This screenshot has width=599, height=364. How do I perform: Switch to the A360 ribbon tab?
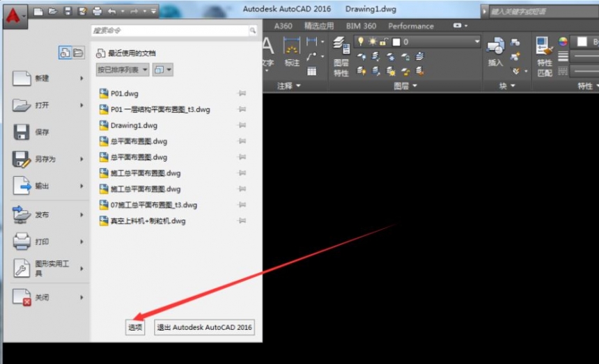(x=283, y=26)
